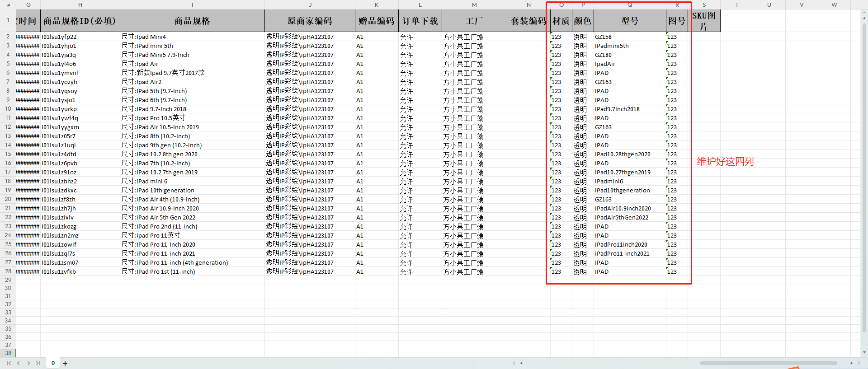This screenshot has width=868, height=369.
Task: Click the 原商家编码 header cell
Action: point(310,21)
